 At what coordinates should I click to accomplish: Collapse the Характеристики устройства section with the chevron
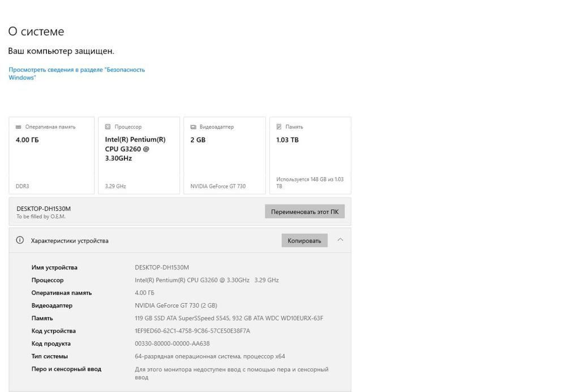[x=340, y=240]
